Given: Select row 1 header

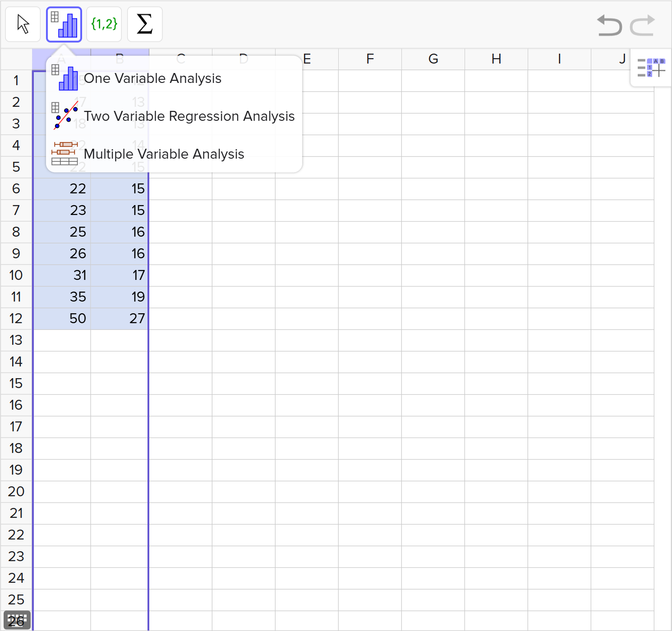Looking at the screenshot, I should 16,81.
